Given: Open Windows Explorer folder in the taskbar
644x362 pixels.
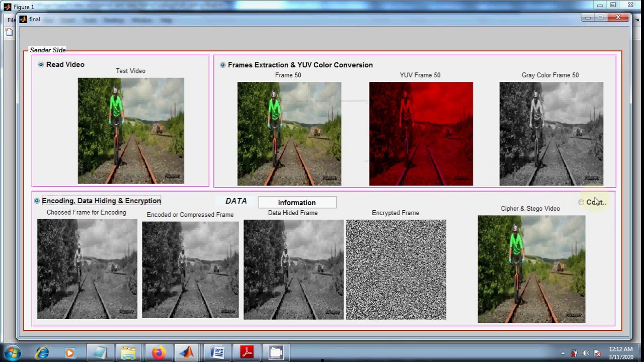Looking at the screenshot, I should tap(128, 353).
